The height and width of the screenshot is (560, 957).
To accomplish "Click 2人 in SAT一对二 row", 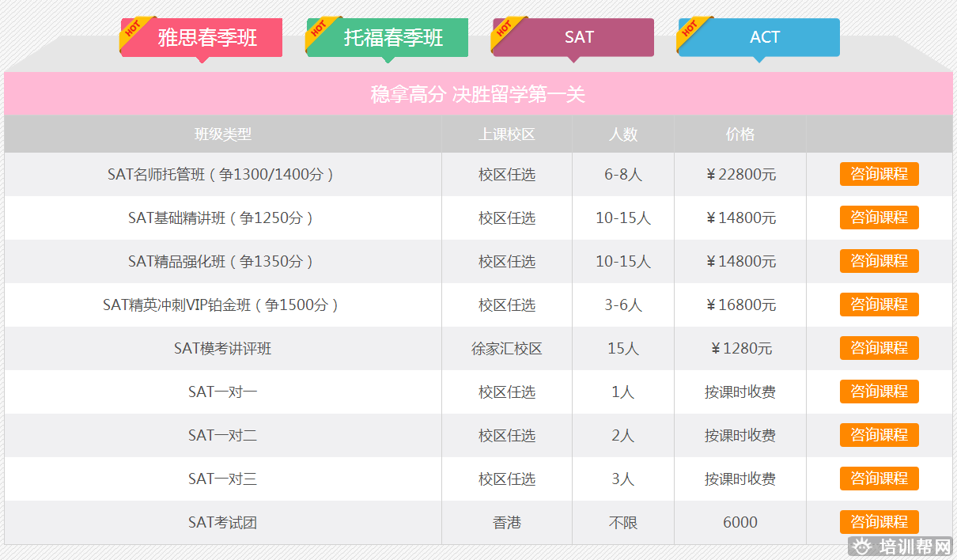I will pos(623,436).
